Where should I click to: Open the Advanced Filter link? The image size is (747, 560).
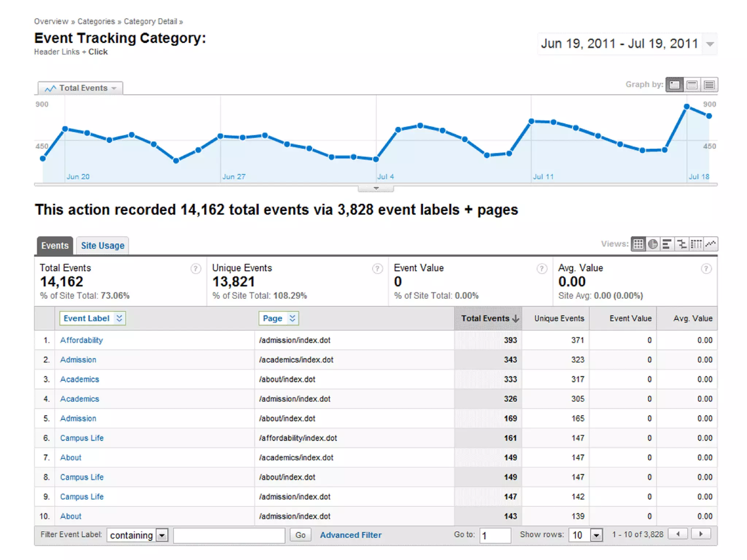pyautogui.click(x=351, y=535)
